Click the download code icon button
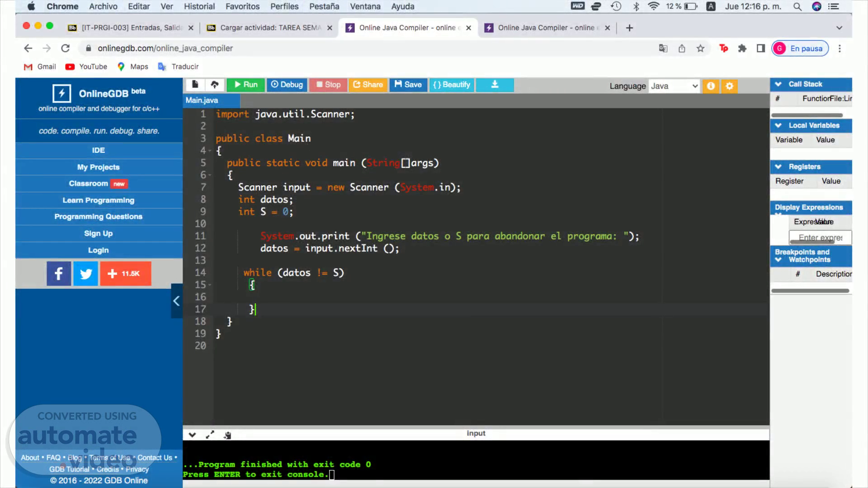The image size is (868, 488). (x=495, y=84)
